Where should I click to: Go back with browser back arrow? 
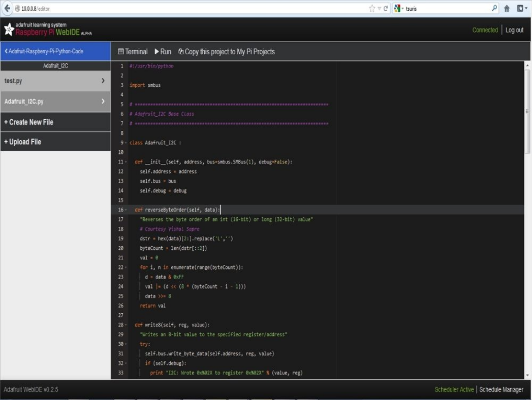pos(7,9)
